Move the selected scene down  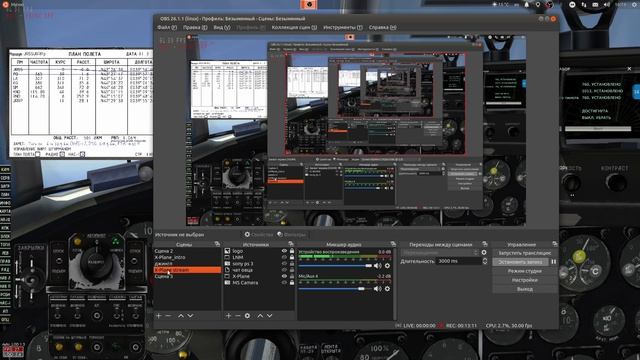[190, 316]
